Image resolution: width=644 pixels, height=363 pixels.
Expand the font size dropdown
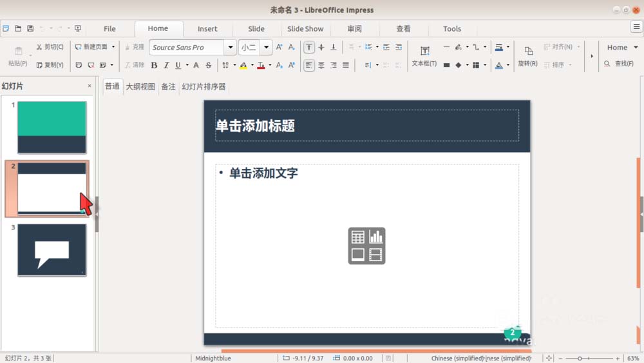pos(266,47)
